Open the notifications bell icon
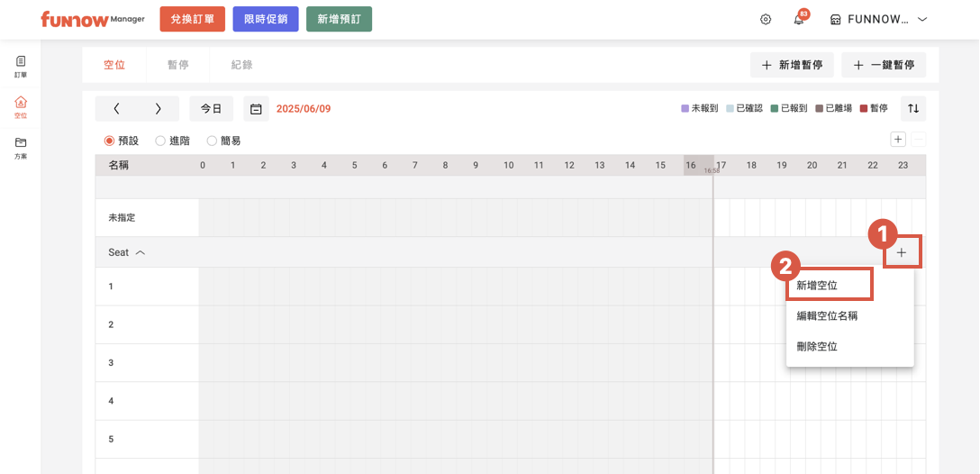 coord(798,20)
